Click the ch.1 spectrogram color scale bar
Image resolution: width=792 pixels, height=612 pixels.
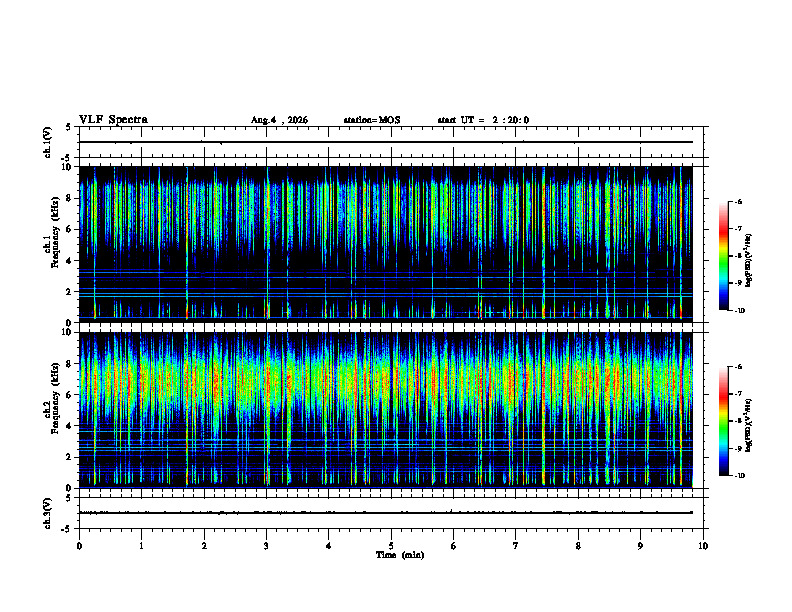[x=723, y=256]
